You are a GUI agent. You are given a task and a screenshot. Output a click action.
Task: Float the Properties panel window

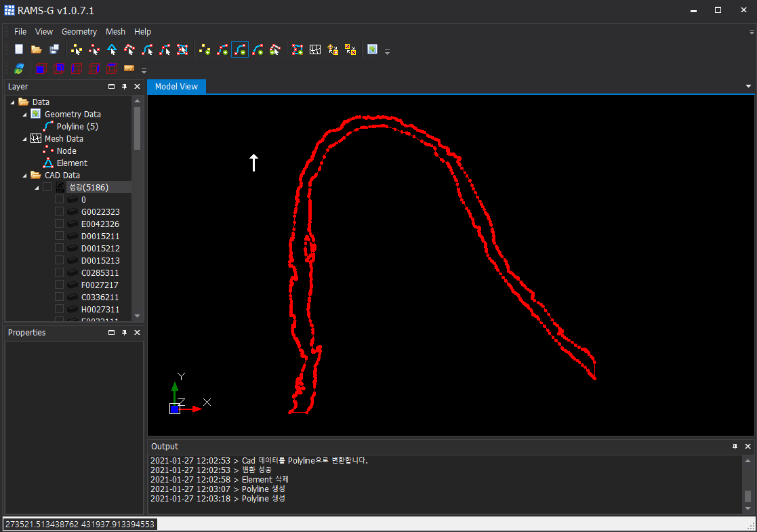[x=112, y=333]
